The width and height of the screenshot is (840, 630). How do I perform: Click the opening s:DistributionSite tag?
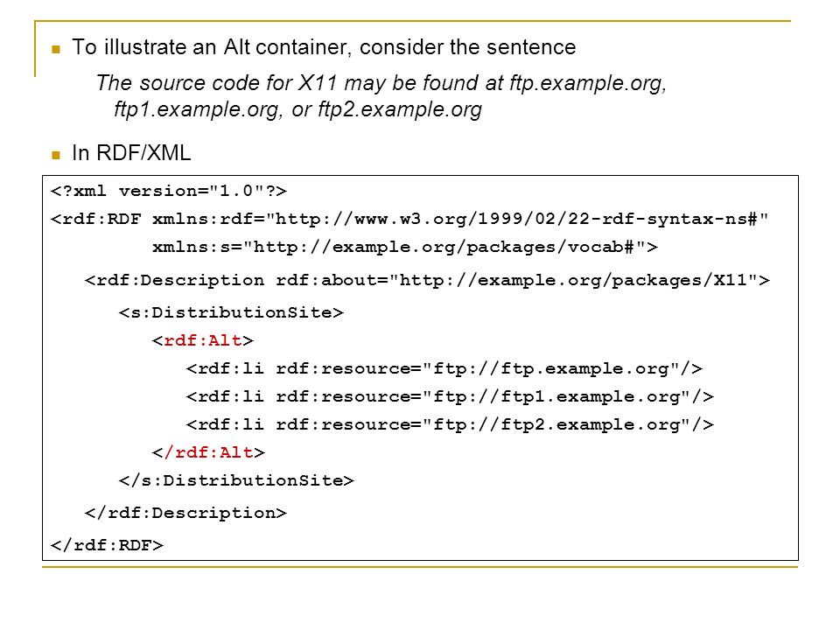point(231,312)
